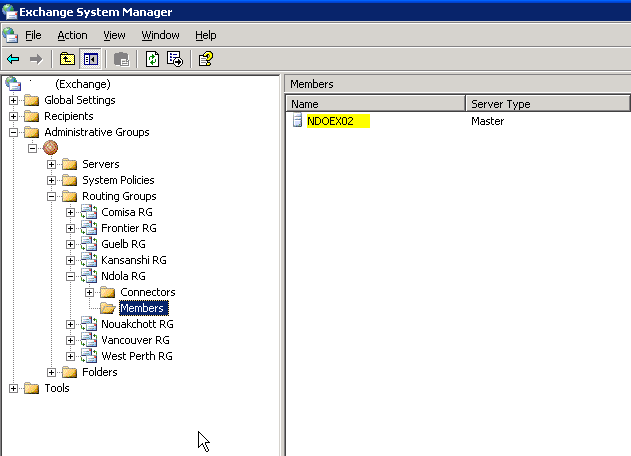Select the Routing Groups folder icon
The width and height of the screenshot is (631, 456).
pyautogui.click(x=70, y=196)
